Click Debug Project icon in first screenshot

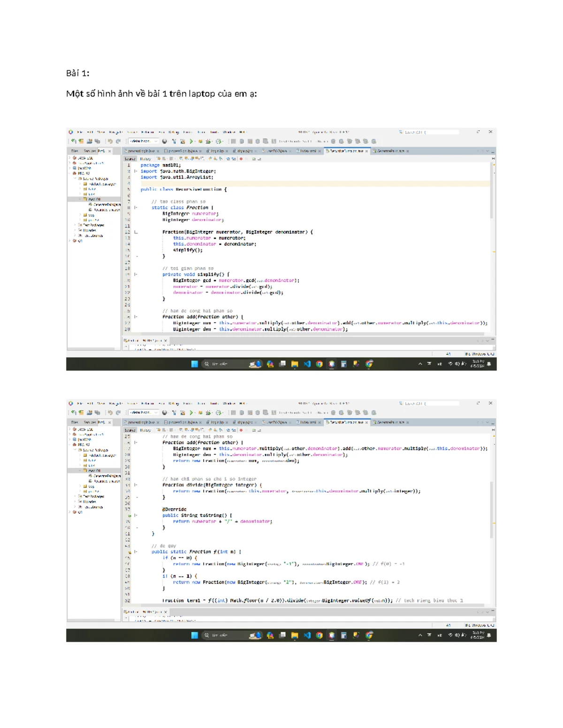(x=200, y=141)
